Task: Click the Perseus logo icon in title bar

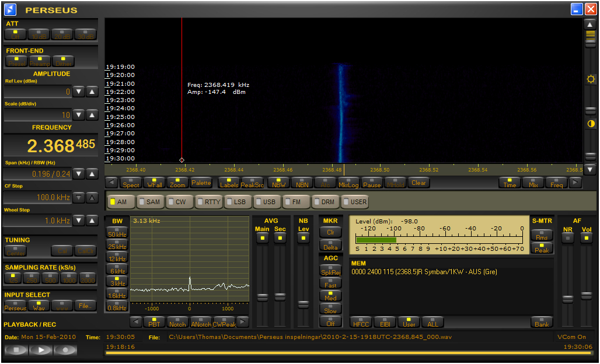Action: [11, 9]
